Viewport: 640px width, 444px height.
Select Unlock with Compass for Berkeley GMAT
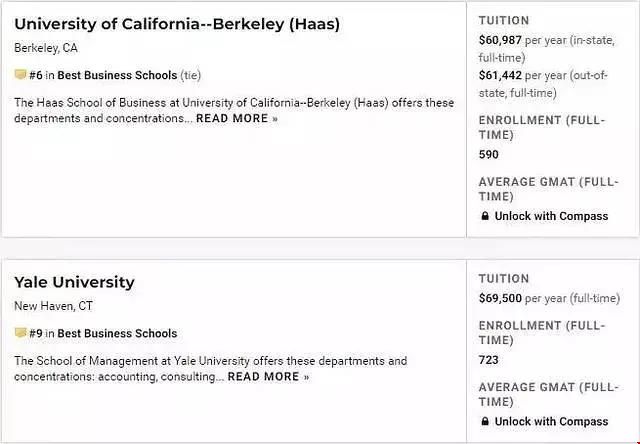click(x=551, y=216)
